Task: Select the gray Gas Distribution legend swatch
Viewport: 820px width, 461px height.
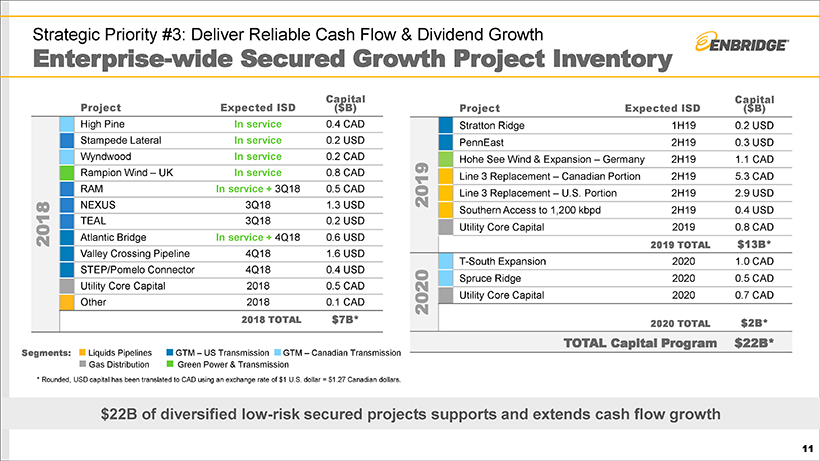Action: pos(82,366)
